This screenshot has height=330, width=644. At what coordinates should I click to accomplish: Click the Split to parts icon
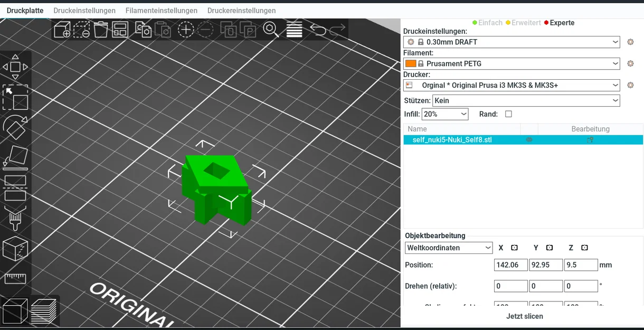(x=248, y=30)
